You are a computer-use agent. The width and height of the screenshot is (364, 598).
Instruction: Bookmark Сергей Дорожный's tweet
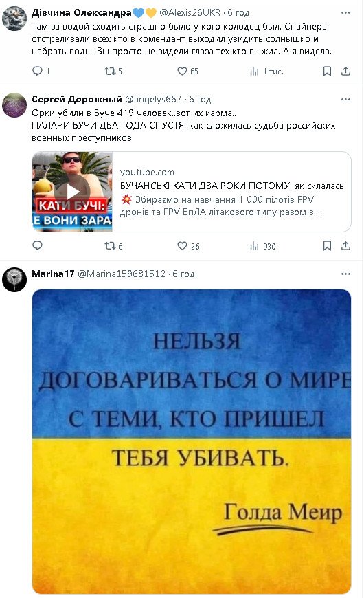[x=327, y=246]
